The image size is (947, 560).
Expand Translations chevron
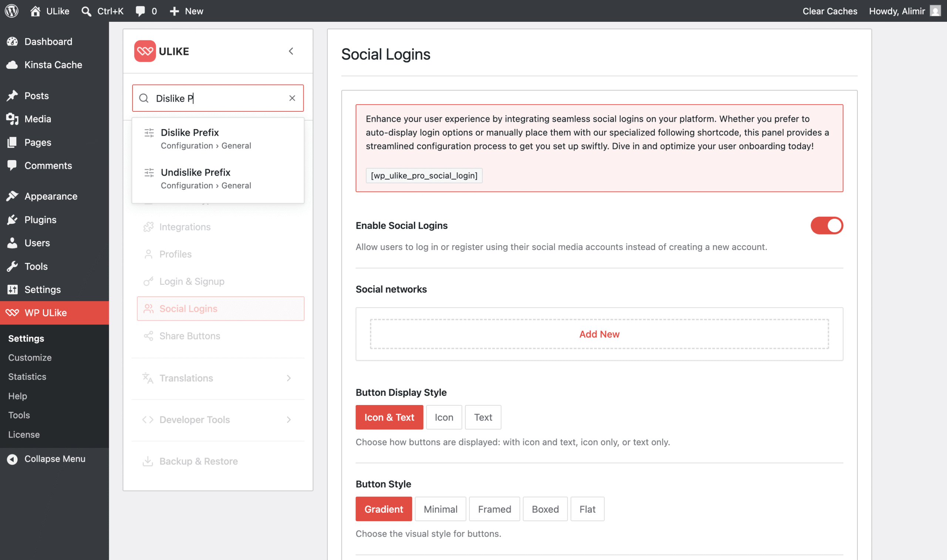click(x=289, y=378)
